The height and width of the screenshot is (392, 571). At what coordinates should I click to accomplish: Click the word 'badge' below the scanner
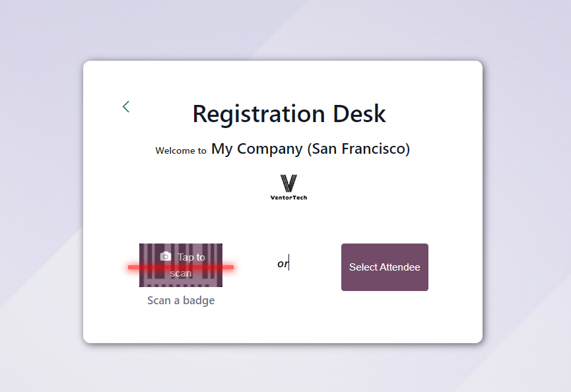click(x=199, y=300)
